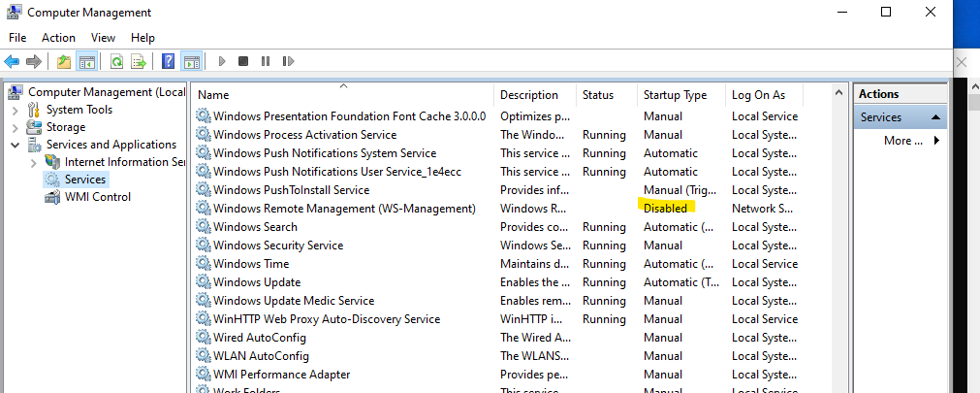Click the WMI Control tree icon

coord(52,197)
